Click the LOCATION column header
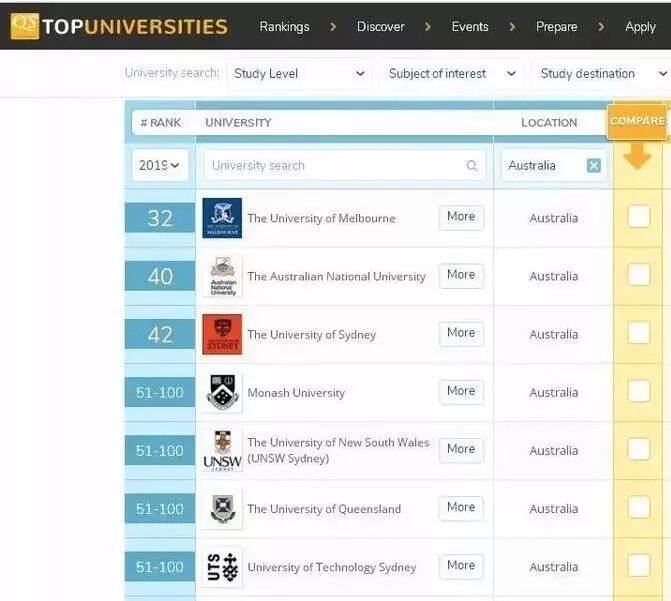 [549, 123]
